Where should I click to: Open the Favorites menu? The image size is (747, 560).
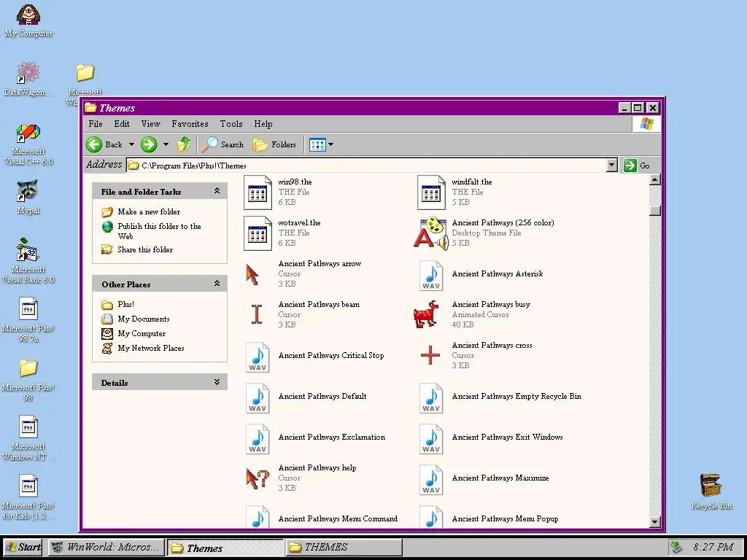tap(190, 124)
